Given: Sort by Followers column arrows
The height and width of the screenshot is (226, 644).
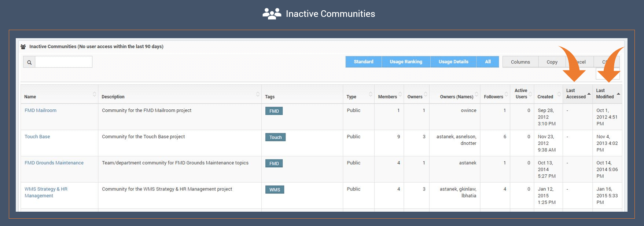Looking at the screenshot, I should (x=506, y=94).
